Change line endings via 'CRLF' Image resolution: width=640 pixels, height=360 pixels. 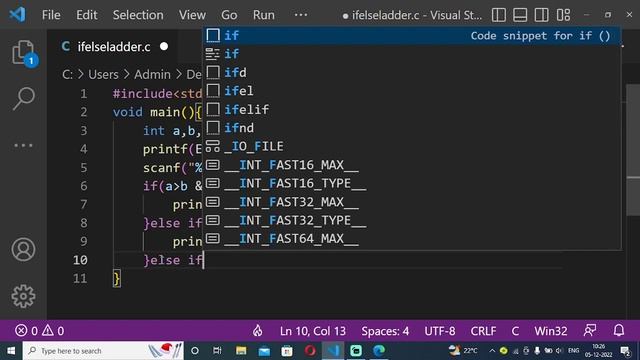(x=483, y=331)
